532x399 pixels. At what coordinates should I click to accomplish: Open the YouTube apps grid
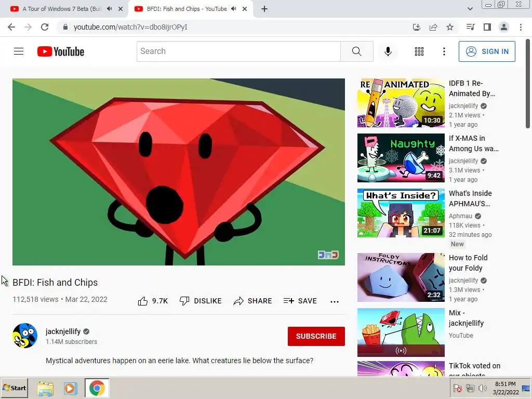(419, 51)
